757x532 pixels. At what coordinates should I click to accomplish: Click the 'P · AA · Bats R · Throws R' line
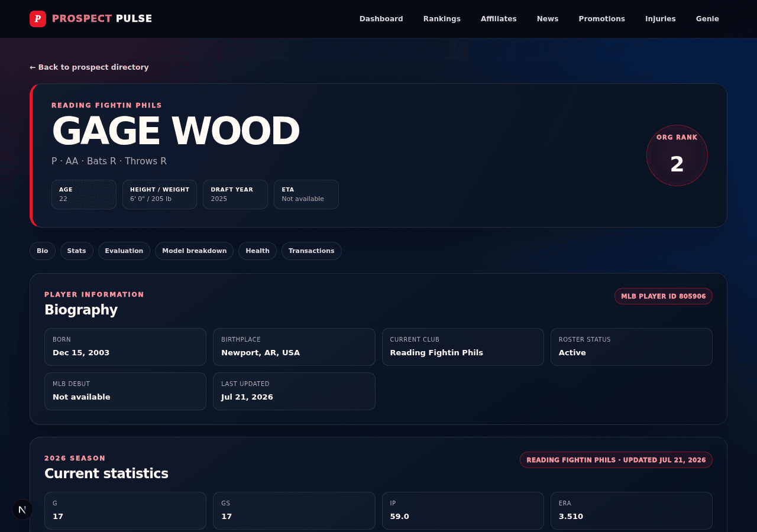click(x=109, y=161)
